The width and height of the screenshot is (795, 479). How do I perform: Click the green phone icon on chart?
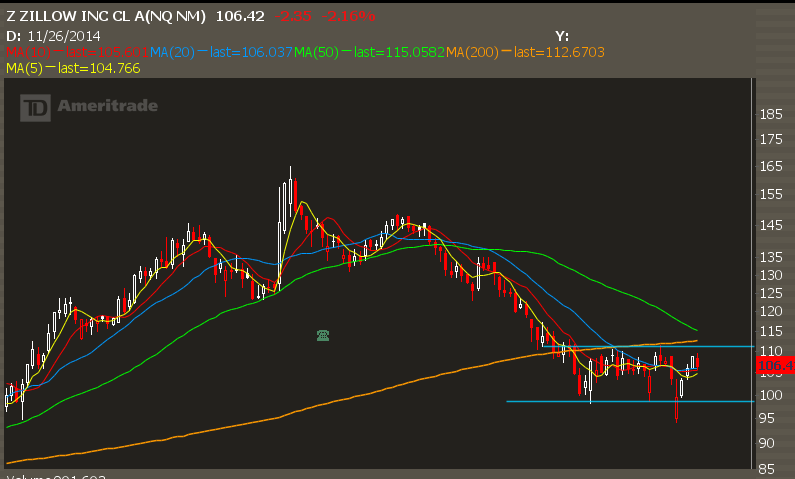point(323,335)
